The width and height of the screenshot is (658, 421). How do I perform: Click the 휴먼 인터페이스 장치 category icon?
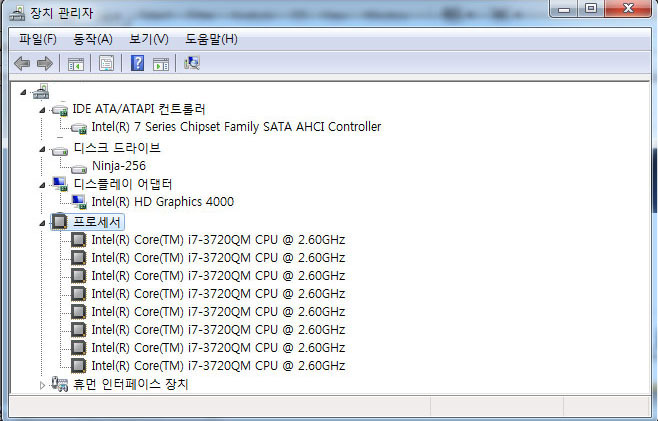point(60,384)
